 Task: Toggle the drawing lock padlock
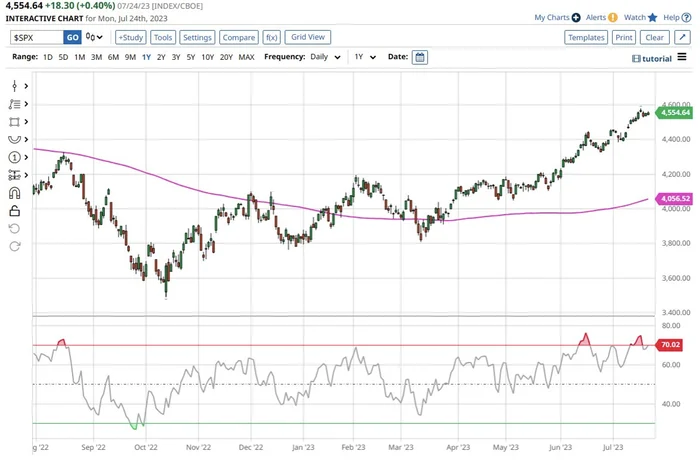click(x=14, y=211)
